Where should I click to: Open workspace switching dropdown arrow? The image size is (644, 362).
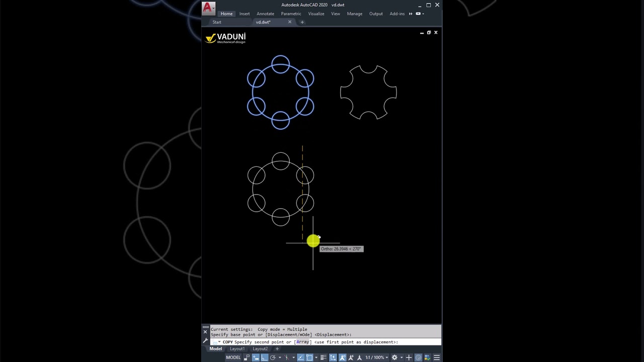click(401, 357)
